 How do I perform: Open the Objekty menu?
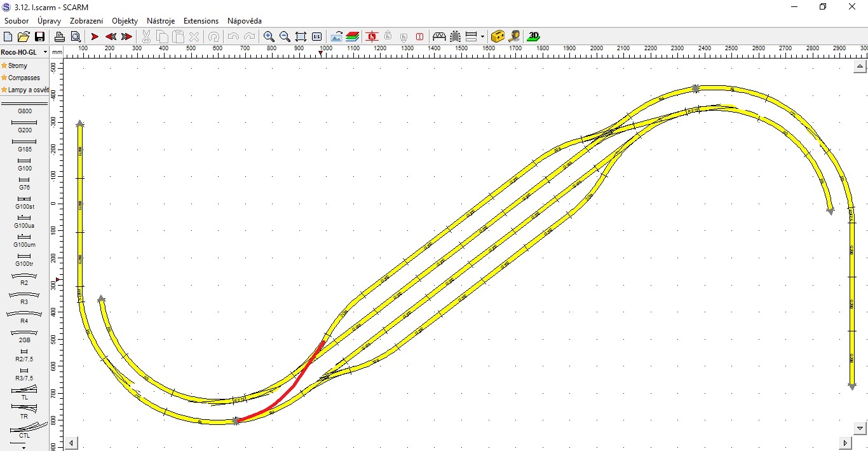pyautogui.click(x=125, y=21)
